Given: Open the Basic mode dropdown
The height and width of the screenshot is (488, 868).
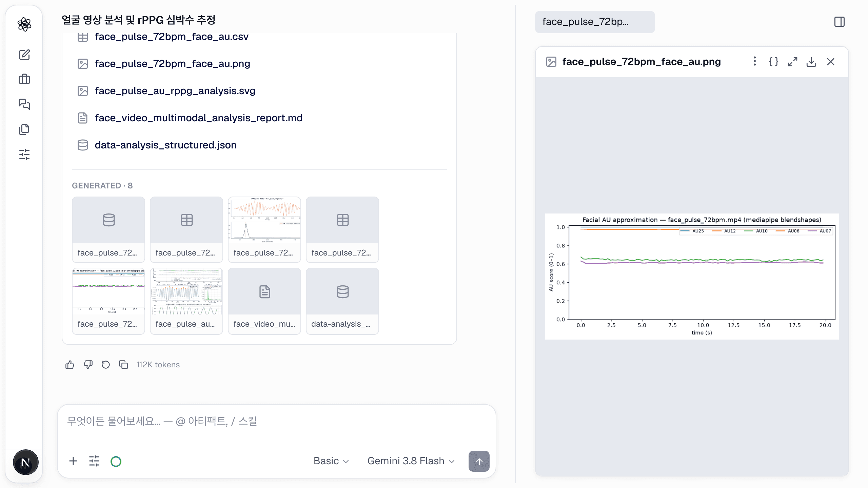Looking at the screenshot, I should pyautogui.click(x=331, y=461).
